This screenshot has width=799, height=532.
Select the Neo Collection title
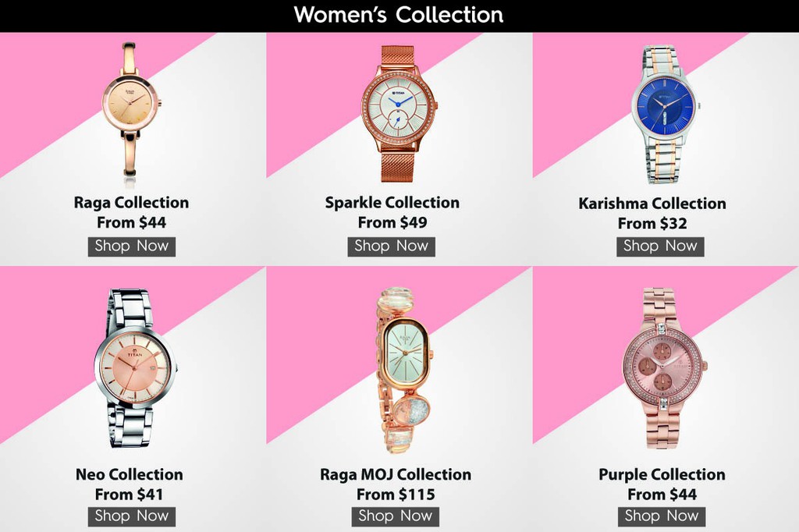point(130,474)
